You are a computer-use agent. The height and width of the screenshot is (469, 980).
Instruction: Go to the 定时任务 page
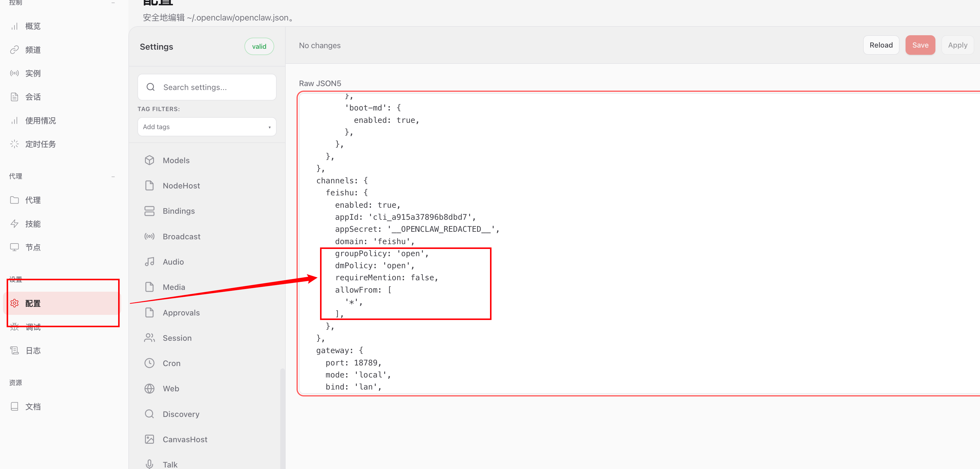click(40, 144)
